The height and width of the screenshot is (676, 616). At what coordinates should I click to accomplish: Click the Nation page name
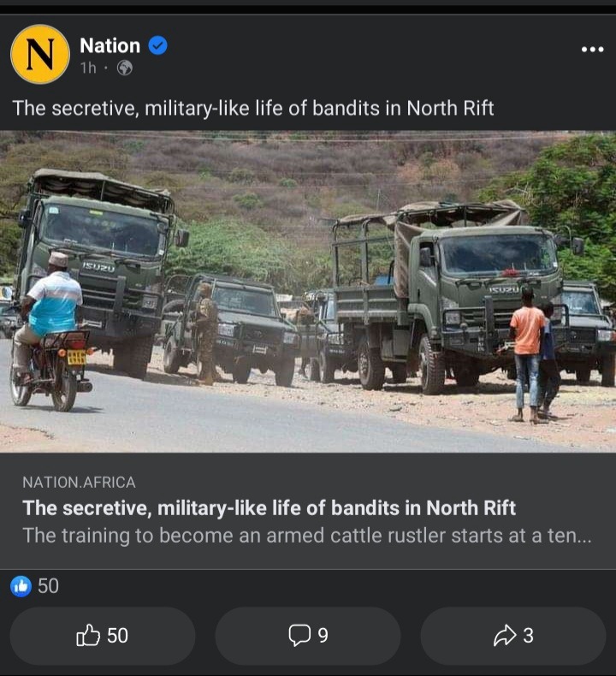tap(110, 45)
